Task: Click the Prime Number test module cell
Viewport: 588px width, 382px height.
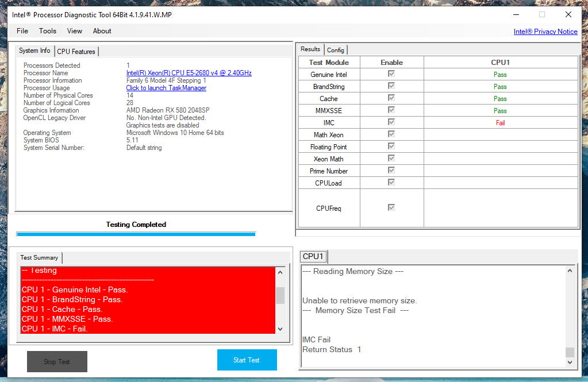Action: click(329, 171)
